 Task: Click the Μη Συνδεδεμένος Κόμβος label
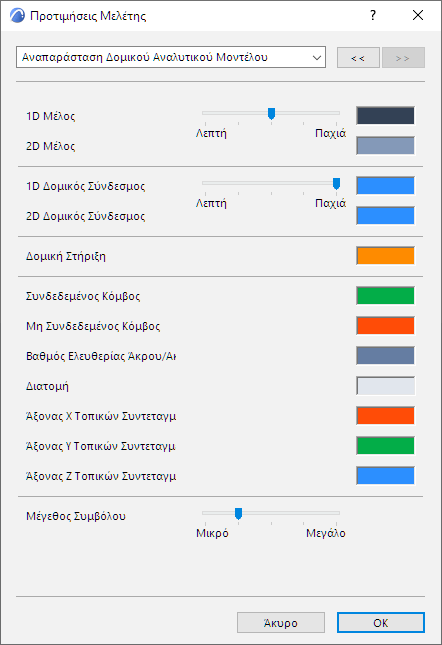[93, 326]
